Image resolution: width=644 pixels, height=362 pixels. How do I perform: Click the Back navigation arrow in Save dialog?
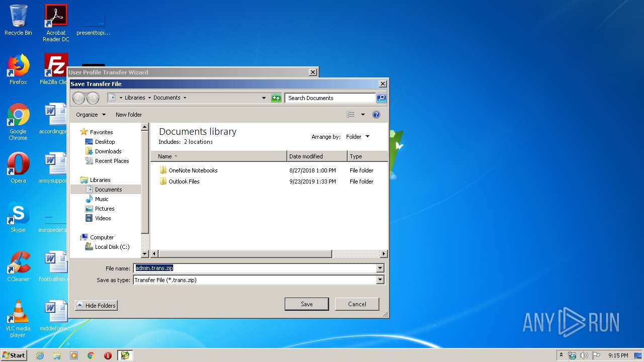pyautogui.click(x=79, y=98)
